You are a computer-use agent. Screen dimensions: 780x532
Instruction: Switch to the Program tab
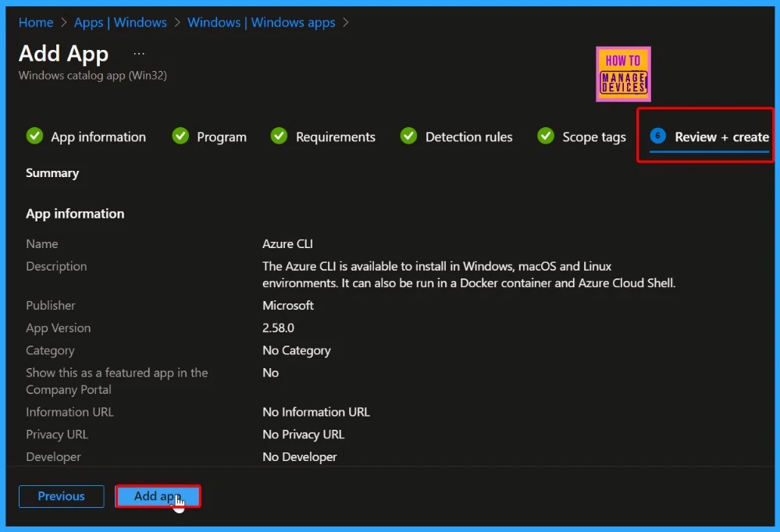tap(209, 137)
